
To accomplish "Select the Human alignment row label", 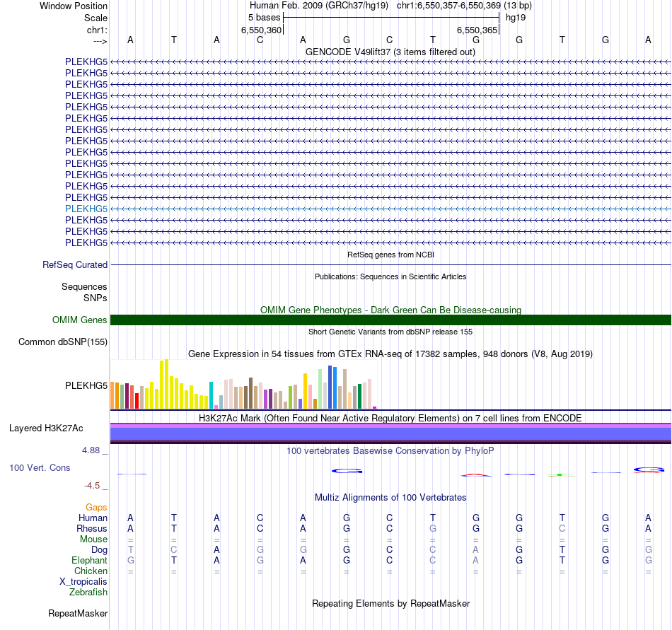I will [93, 518].
